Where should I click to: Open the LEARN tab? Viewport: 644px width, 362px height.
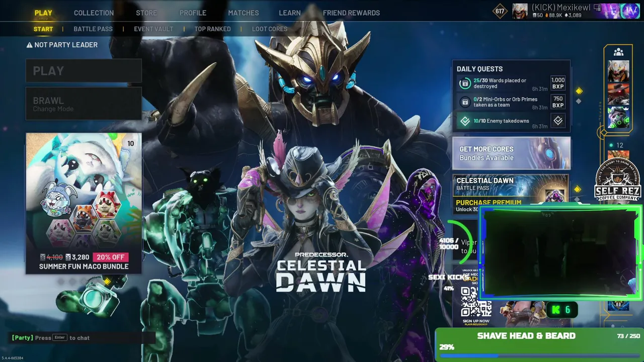(x=290, y=13)
